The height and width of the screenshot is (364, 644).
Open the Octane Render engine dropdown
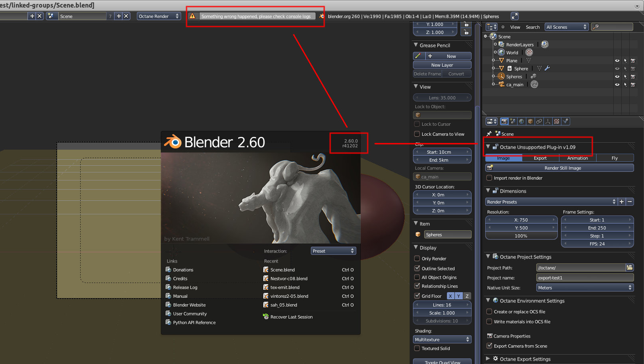point(159,16)
